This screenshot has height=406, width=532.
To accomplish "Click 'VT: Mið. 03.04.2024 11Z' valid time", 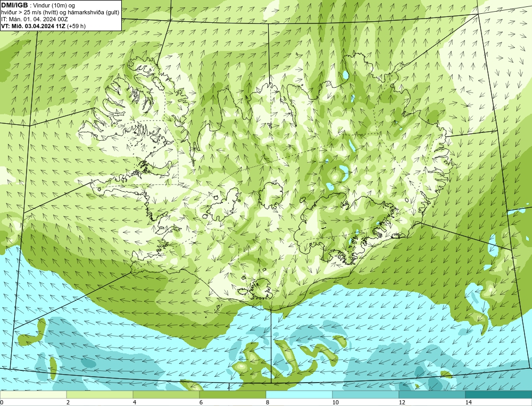I will tap(33, 26).
